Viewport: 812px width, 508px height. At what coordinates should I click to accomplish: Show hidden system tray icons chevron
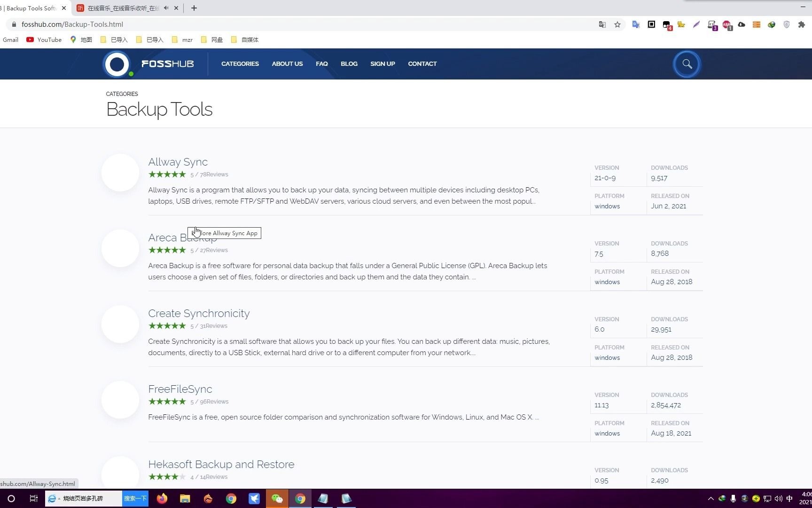pyautogui.click(x=710, y=499)
